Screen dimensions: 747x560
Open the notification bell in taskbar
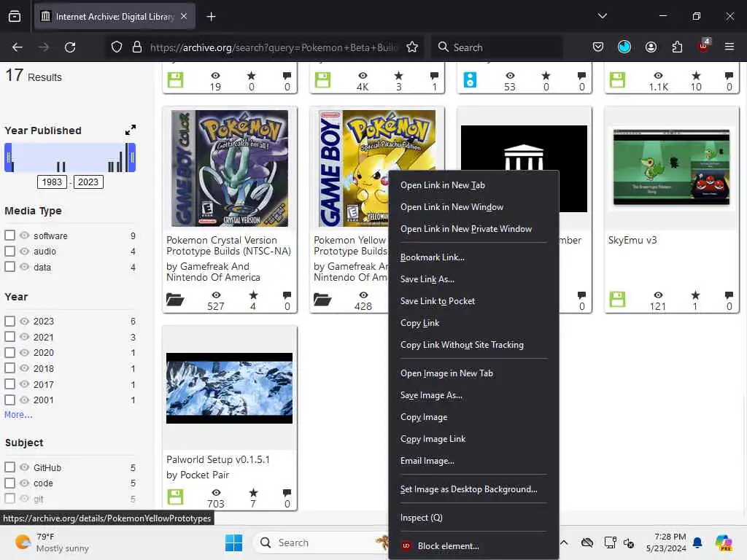[697, 542]
